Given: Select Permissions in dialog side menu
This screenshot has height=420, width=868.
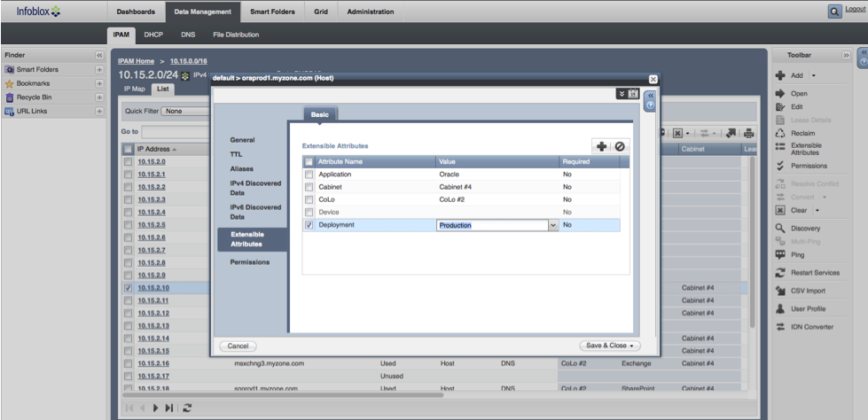Looking at the screenshot, I should (250, 261).
